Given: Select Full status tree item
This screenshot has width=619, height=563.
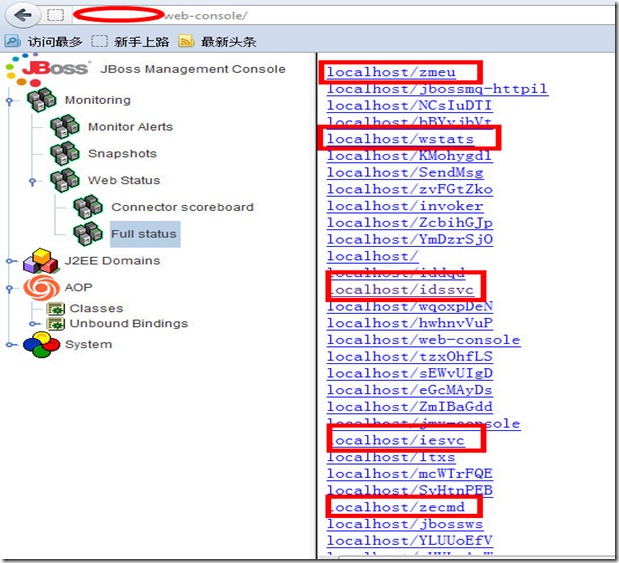Looking at the screenshot, I should [x=144, y=234].
